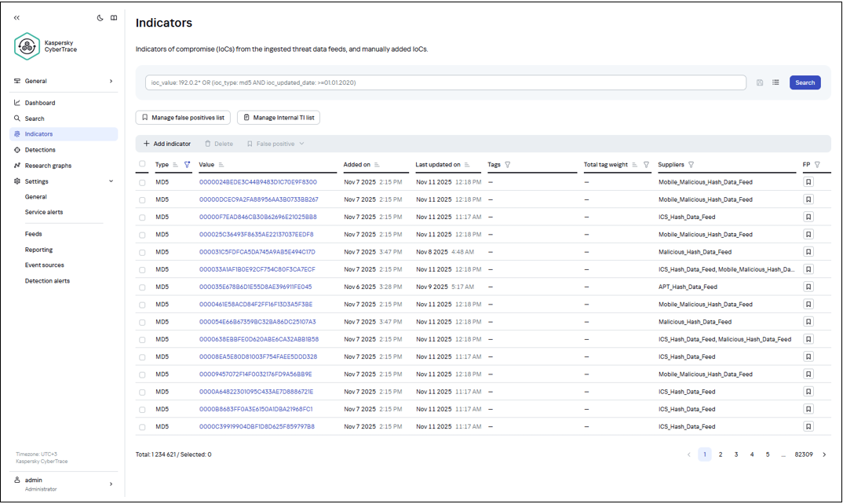The width and height of the screenshot is (843, 504).
Task: Open the Feeds settings page
Action: click(33, 234)
